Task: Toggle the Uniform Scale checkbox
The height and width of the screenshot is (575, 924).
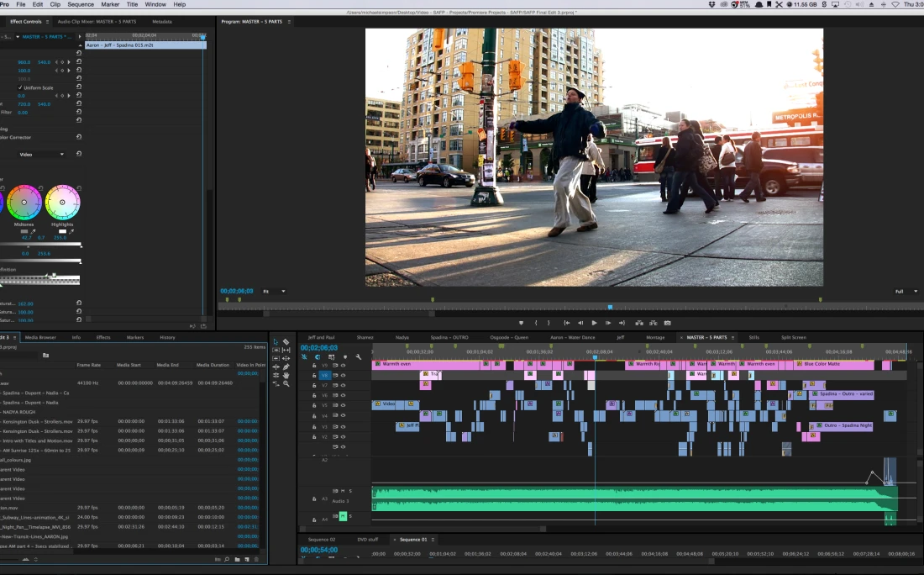Action: (20, 87)
